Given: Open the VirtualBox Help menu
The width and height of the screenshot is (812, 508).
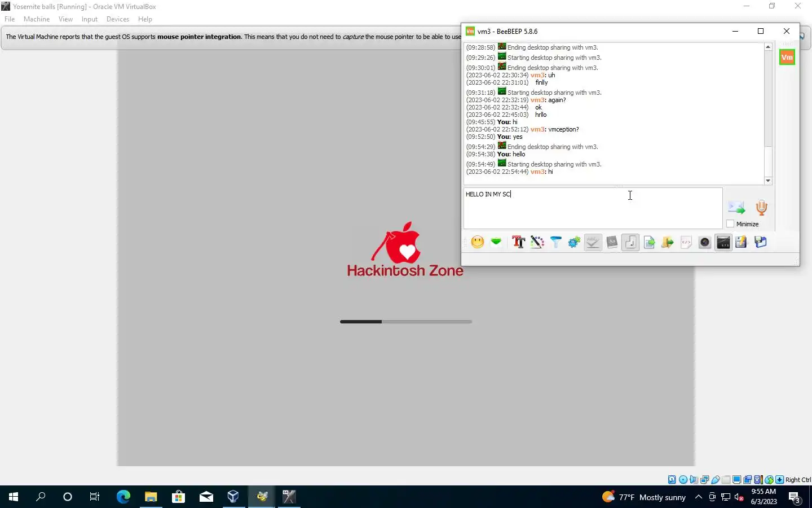Looking at the screenshot, I should (145, 19).
